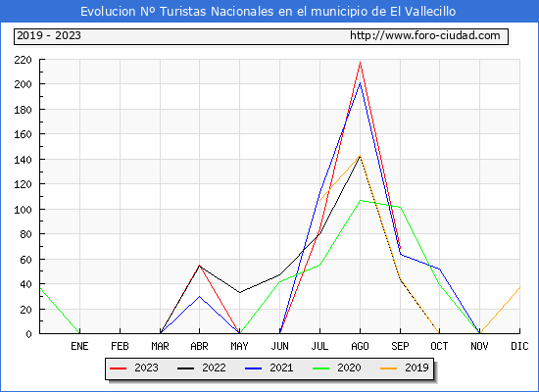The image size is (539, 392).
Task: Click the AGO month axis label
Action: [360, 346]
